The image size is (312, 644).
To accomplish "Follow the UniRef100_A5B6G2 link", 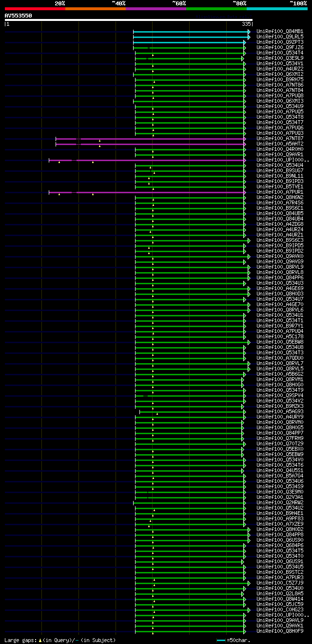I will click(280, 374).
